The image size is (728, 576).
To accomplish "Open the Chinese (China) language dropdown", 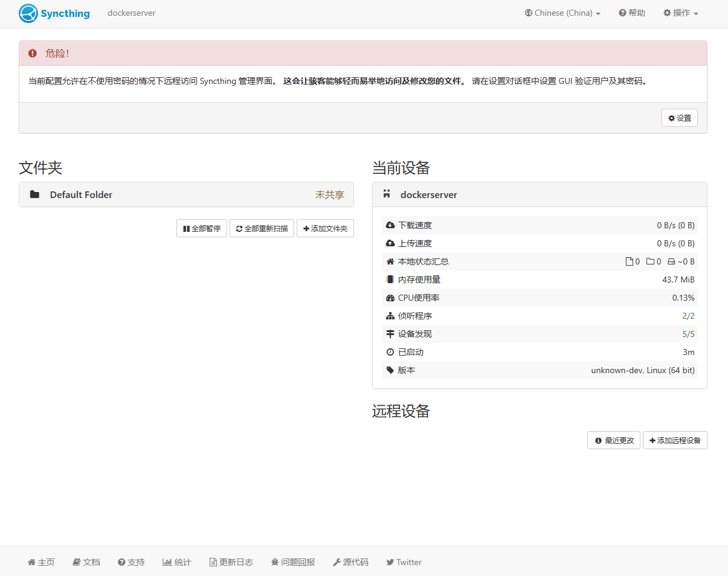I will (562, 13).
